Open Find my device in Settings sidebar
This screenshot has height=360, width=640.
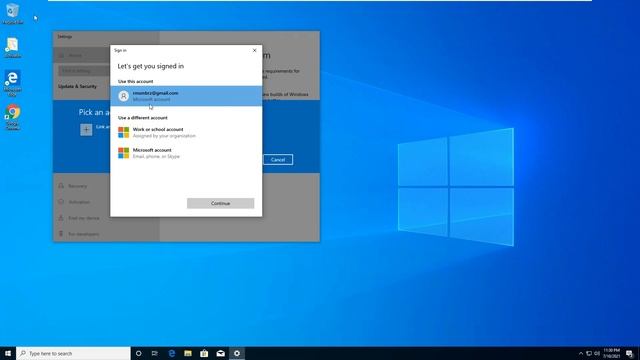point(84,218)
